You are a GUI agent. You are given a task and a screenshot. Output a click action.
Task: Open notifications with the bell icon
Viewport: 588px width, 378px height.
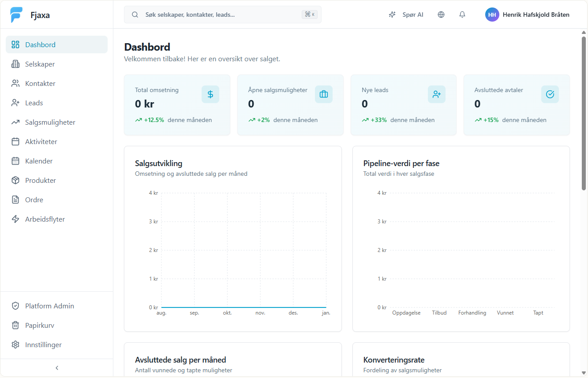[462, 15]
